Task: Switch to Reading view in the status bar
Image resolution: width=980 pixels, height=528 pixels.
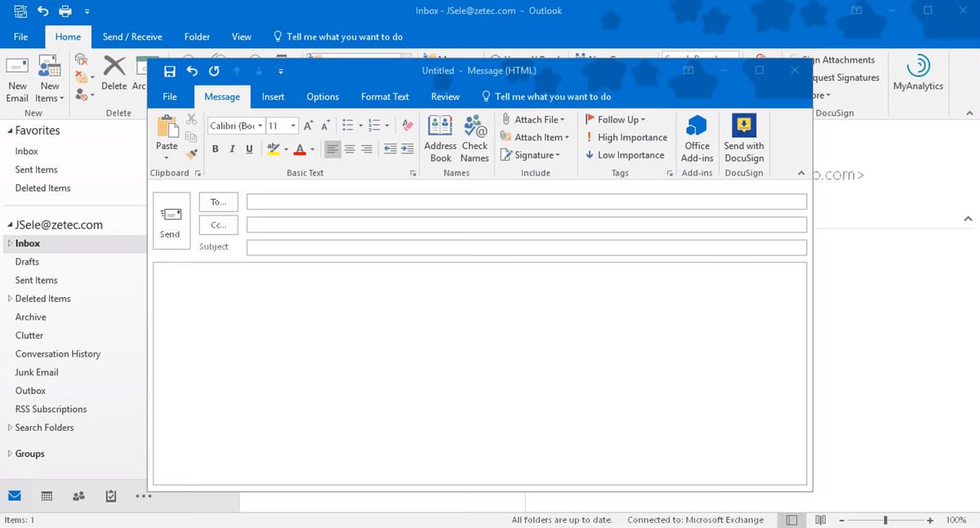Action: pyautogui.click(x=821, y=520)
